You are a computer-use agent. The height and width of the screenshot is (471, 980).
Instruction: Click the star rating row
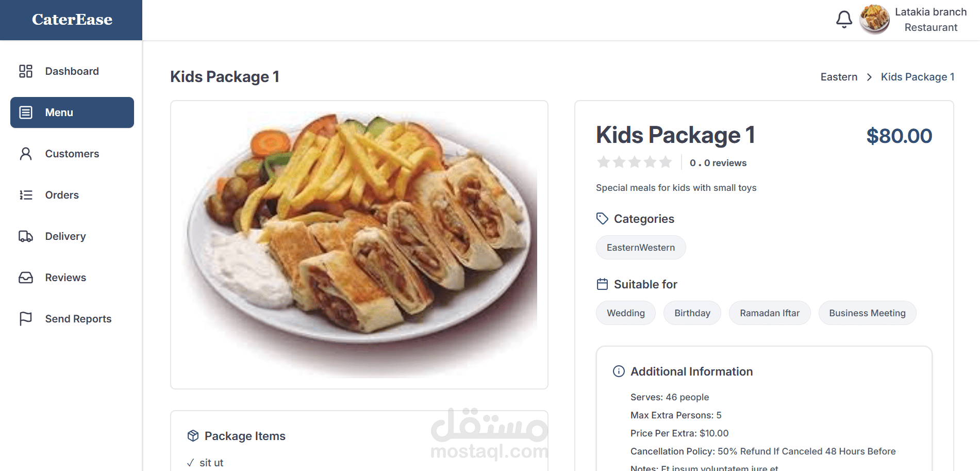click(x=635, y=163)
